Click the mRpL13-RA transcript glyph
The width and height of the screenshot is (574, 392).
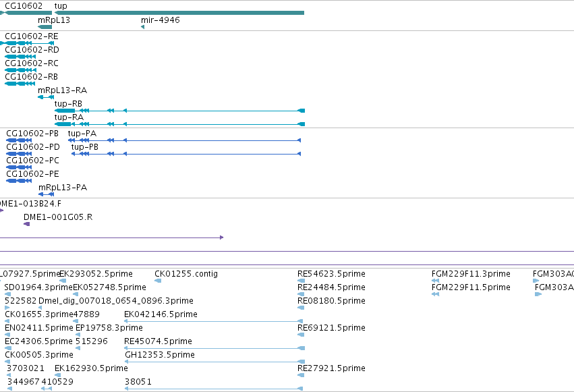tap(46, 97)
